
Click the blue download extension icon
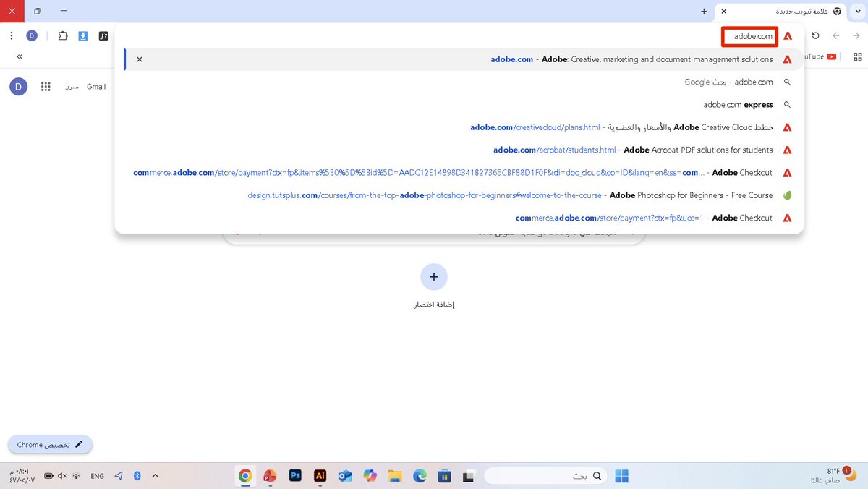[x=83, y=35]
